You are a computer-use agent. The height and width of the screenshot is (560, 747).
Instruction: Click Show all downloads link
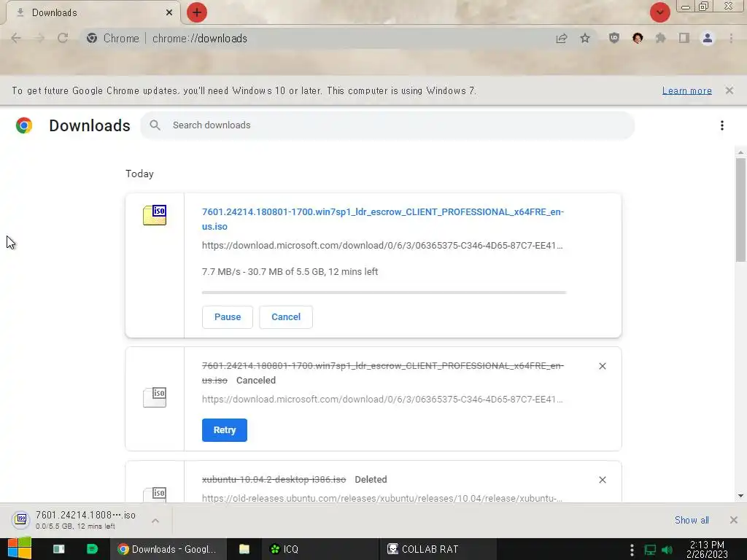click(x=692, y=520)
